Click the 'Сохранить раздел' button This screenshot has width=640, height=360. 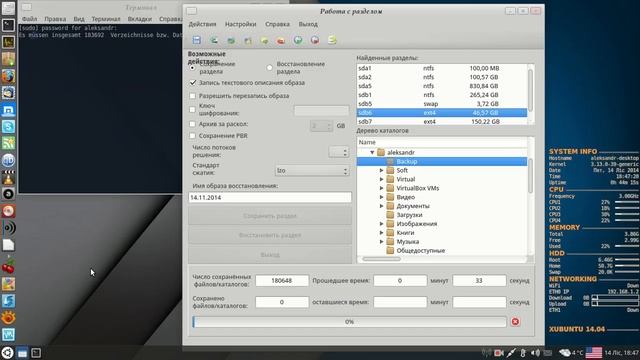coord(270,216)
